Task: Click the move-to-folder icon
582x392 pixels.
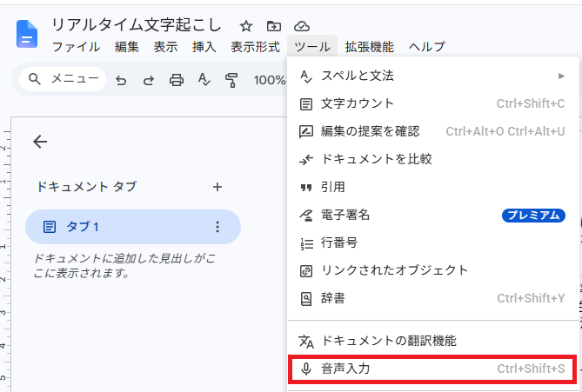Action: coord(274,26)
